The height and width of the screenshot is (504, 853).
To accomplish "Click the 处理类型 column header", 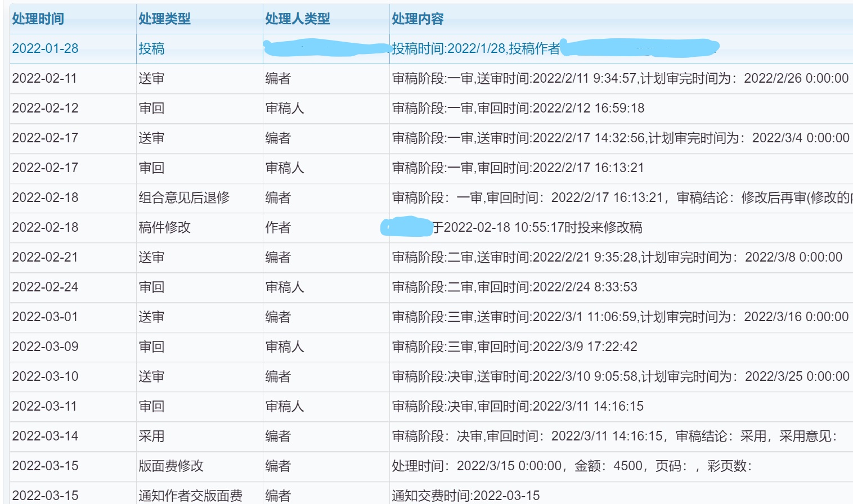I will tap(164, 19).
